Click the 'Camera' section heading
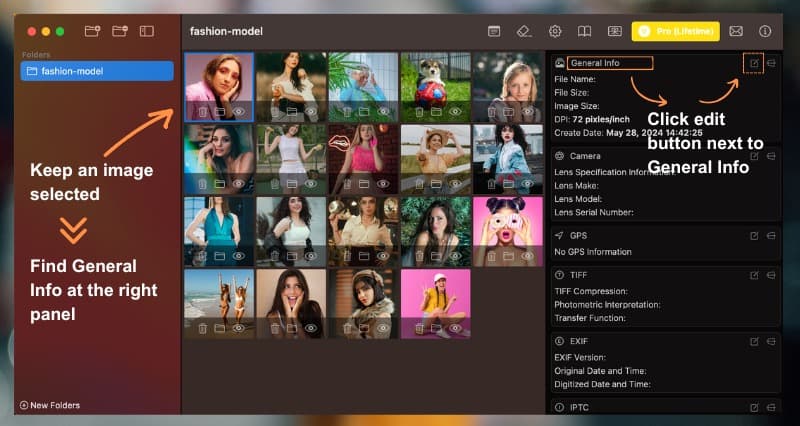Viewport: 800px width, 426px height. coord(585,156)
